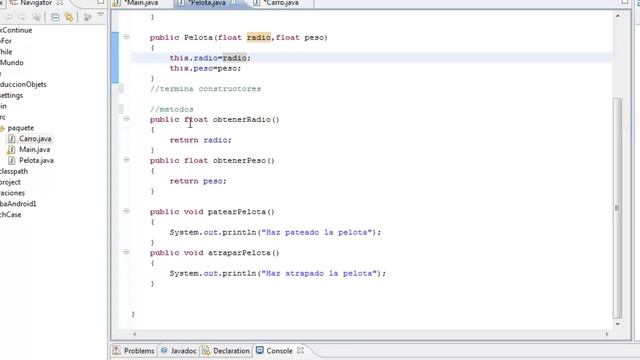The width and height of the screenshot is (640, 360).
Task: Click 'atraparPelota()' method name in code
Action: [244, 253]
